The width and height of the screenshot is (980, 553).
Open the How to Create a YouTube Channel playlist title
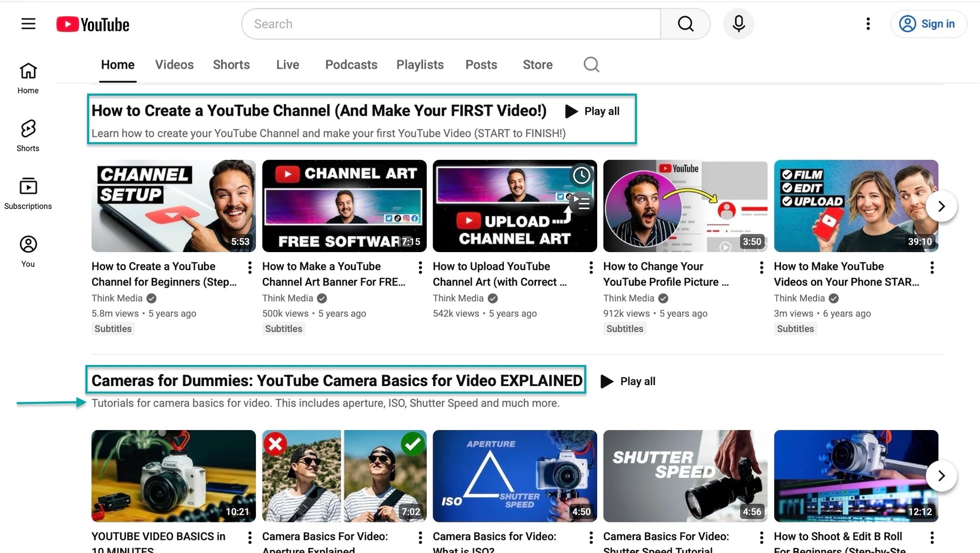319,111
